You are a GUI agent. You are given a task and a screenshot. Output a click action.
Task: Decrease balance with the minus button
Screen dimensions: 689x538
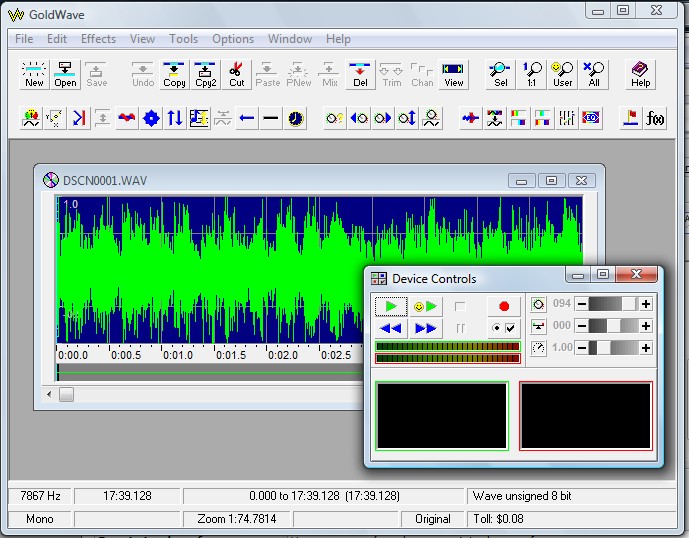coord(582,326)
